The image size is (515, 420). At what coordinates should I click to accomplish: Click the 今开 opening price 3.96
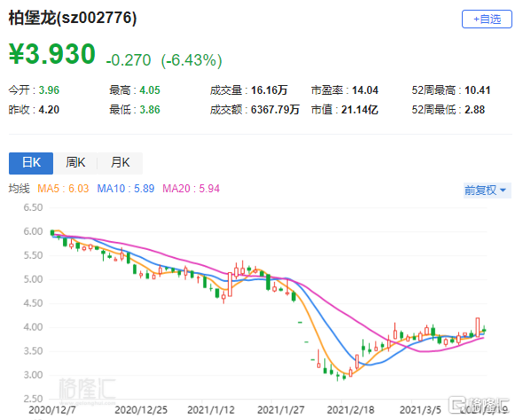[49, 90]
